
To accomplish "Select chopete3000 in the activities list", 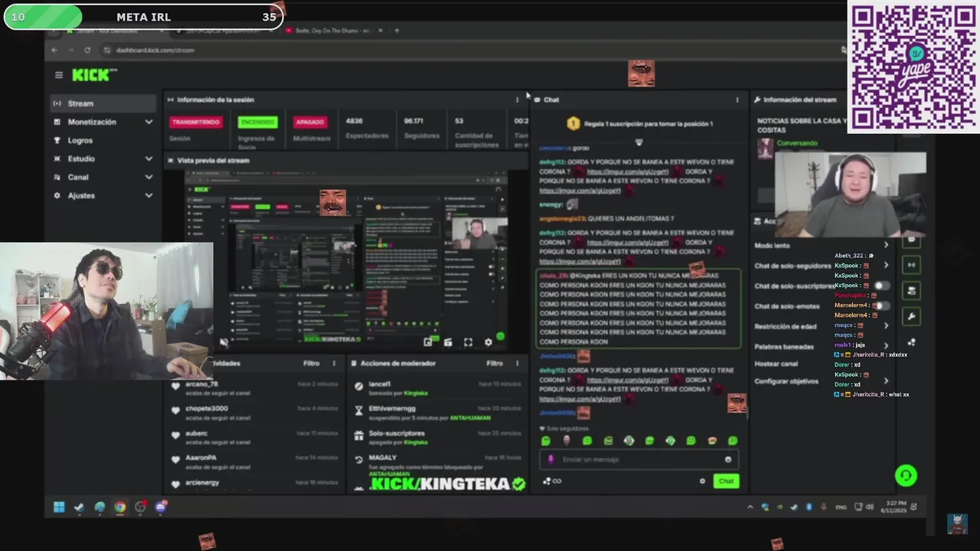I will point(255,412).
